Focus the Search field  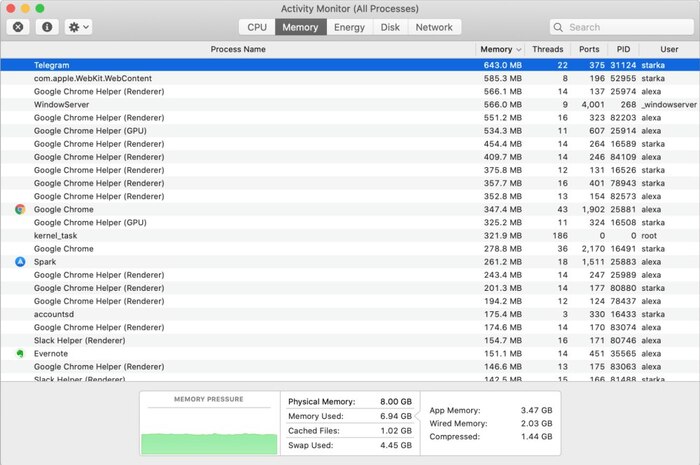pos(621,27)
